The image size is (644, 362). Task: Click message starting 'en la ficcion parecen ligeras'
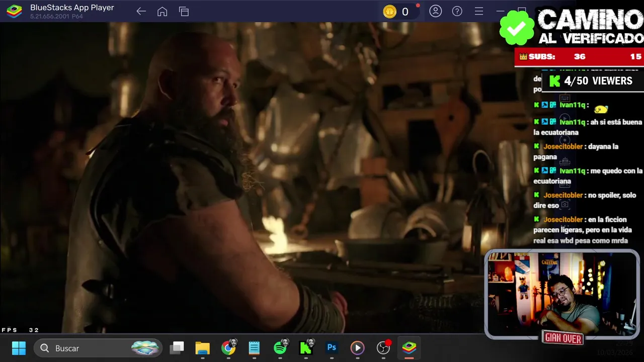581,230
